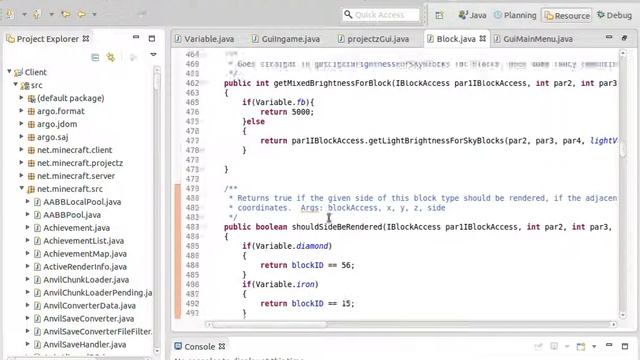Switch to the Variable.java editor tab
This screenshot has width=640, height=360.
point(204,39)
